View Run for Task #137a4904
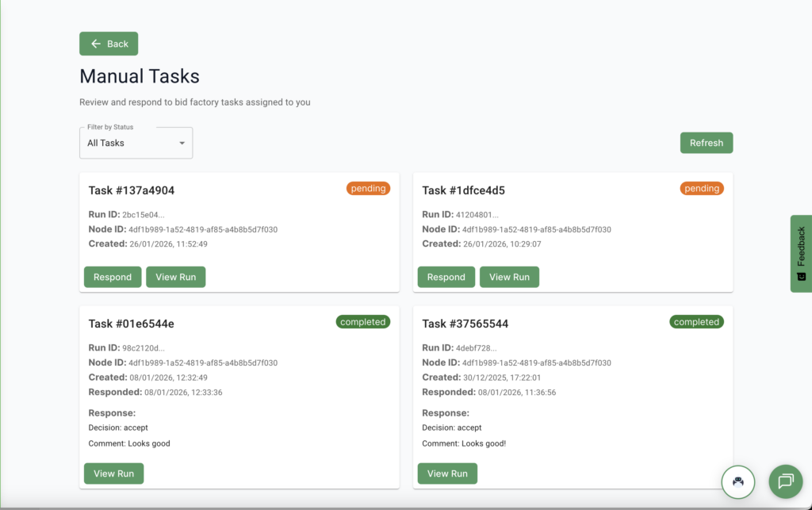The height and width of the screenshot is (510, 812). pyautogui.click(x=175, y=277)
